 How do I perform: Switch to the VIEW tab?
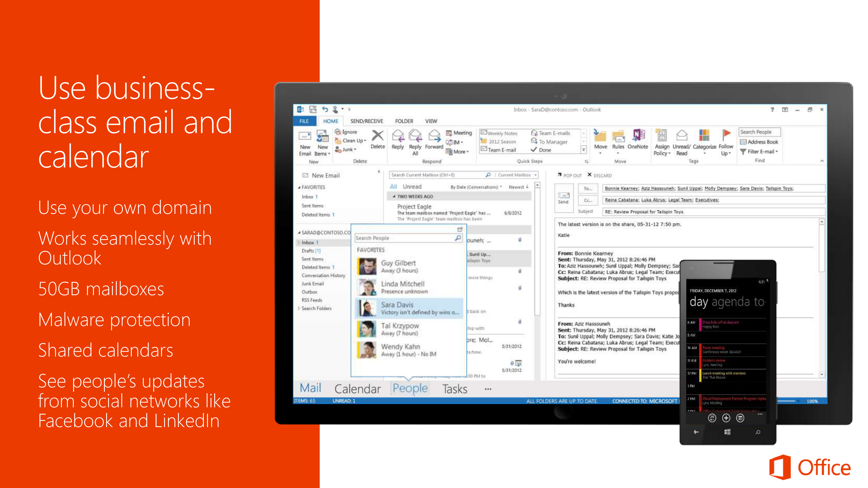pos(431,121)
